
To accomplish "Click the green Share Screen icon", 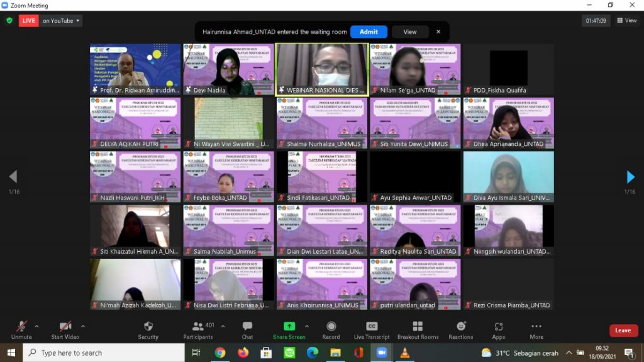I will [289, 326].
